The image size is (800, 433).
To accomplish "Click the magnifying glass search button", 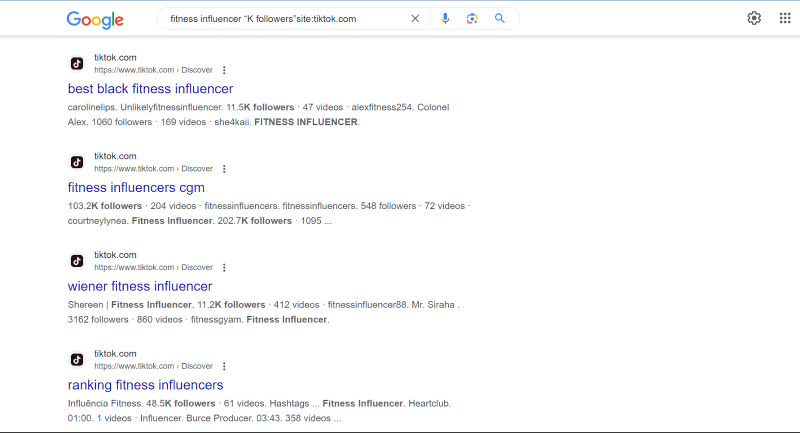I will click(500, 18).
